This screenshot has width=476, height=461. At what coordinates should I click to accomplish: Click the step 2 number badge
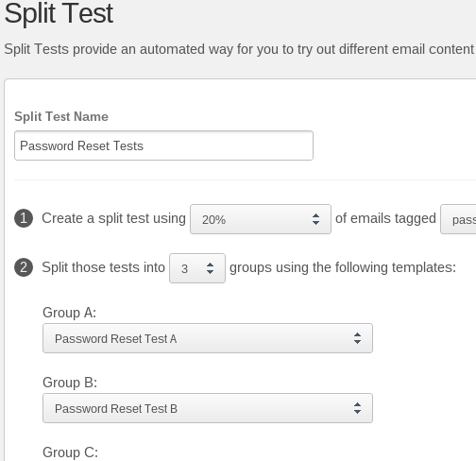24,267
